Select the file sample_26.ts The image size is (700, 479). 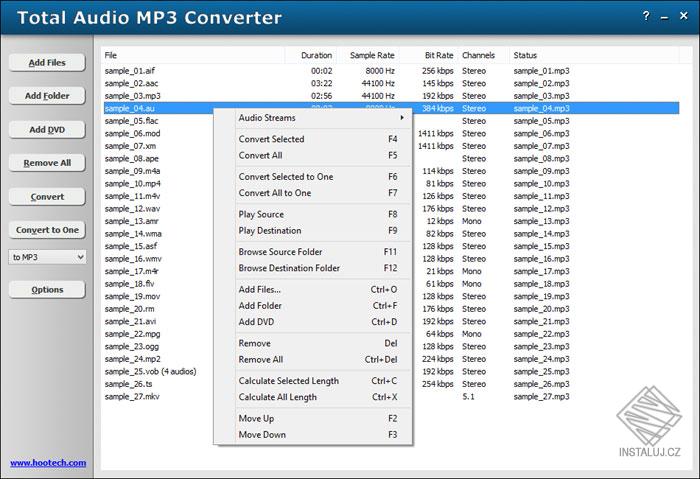tap(129, 384)
